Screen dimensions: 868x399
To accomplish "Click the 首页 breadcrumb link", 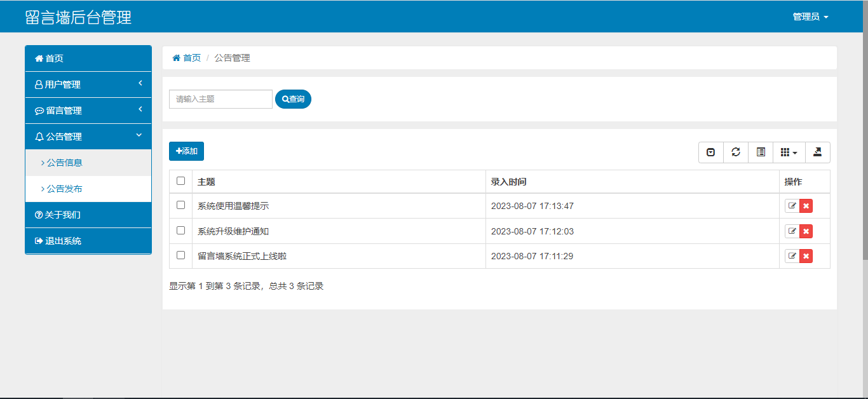I will tap(187, 58).
